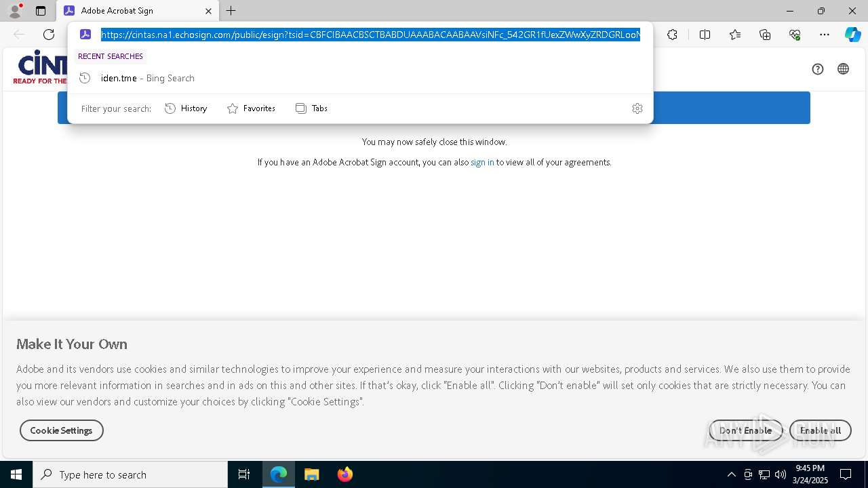Launch Firefox from taskbar
Image resolution: width=868 pixels, height=488 pixels.
tap(344, 474)
